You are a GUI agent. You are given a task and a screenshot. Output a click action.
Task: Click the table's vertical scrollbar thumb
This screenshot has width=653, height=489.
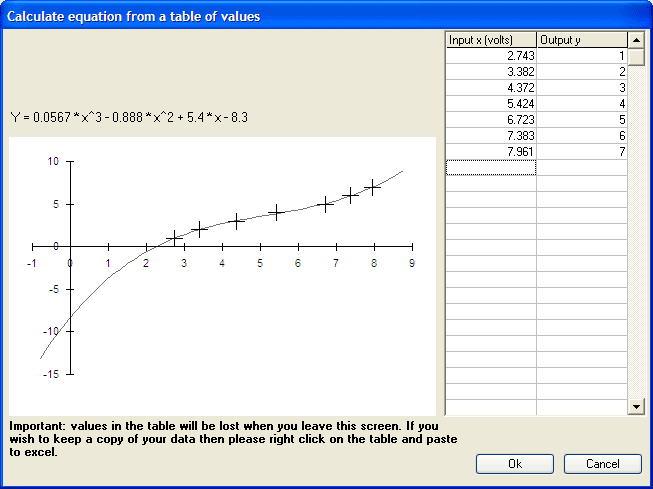[636, 55]
